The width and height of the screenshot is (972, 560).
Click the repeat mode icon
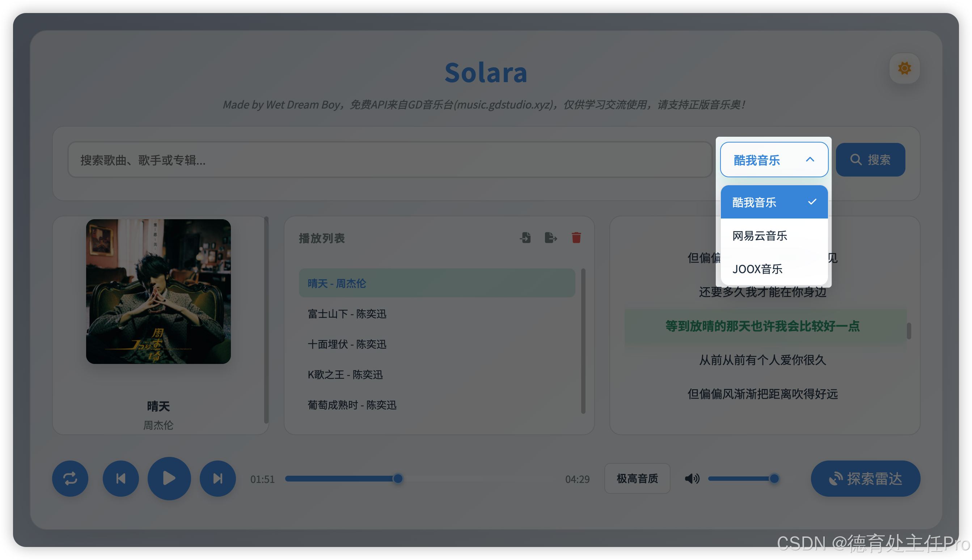tap(70, 479)
